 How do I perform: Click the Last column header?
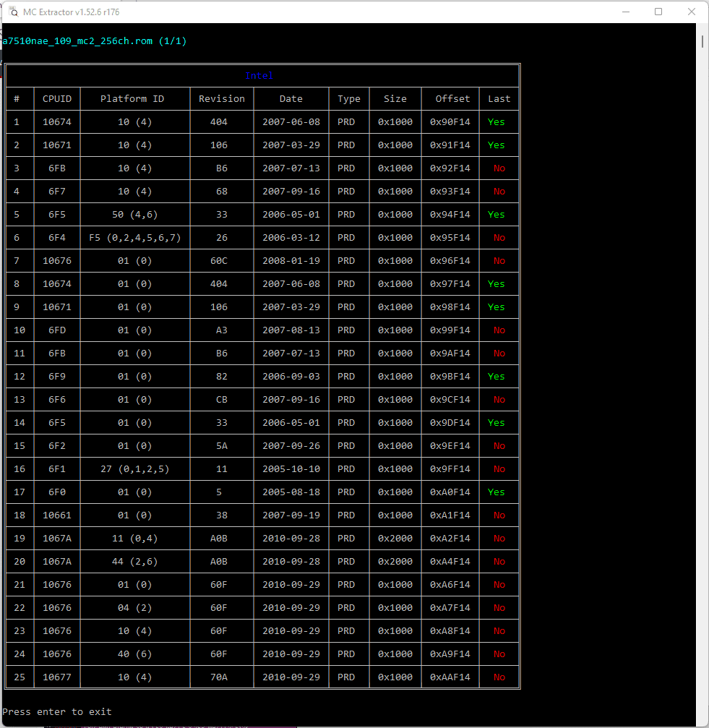pyautogui.click(x=499, y=99)
